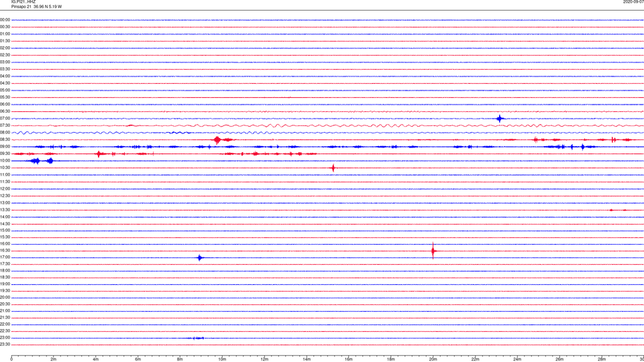This screenshot has width=644, height=362.
Task: Select the 05:00 time row label
Action: pyautogui.click(x=5, y=90)
